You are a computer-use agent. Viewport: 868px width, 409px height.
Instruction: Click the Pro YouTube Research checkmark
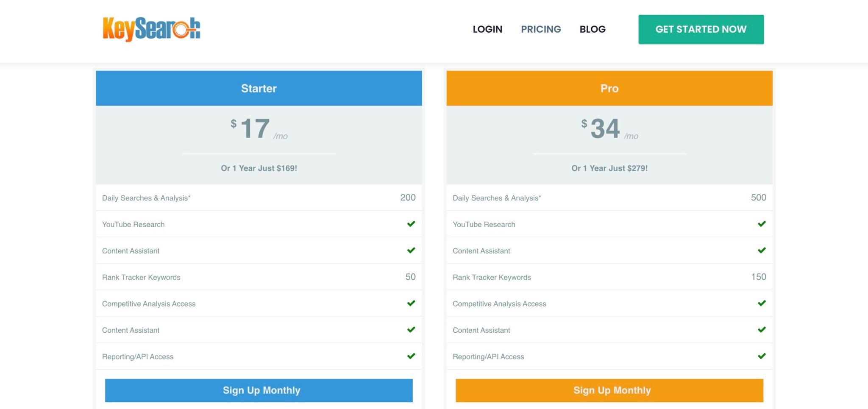coord(762,224)
